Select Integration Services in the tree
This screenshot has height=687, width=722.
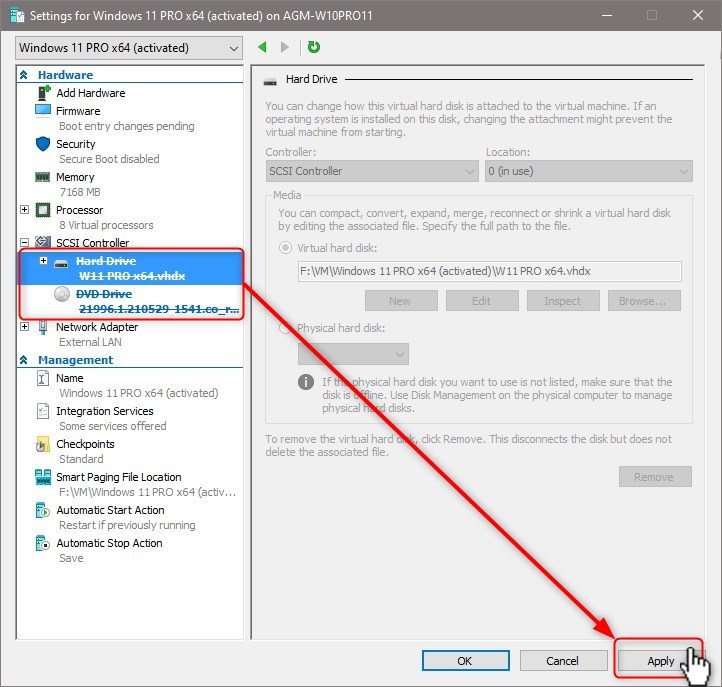[x=105, y=411]
